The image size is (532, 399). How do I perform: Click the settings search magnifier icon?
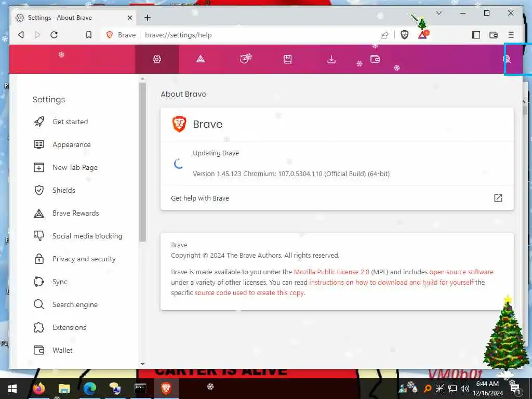(x=507, y=59)
